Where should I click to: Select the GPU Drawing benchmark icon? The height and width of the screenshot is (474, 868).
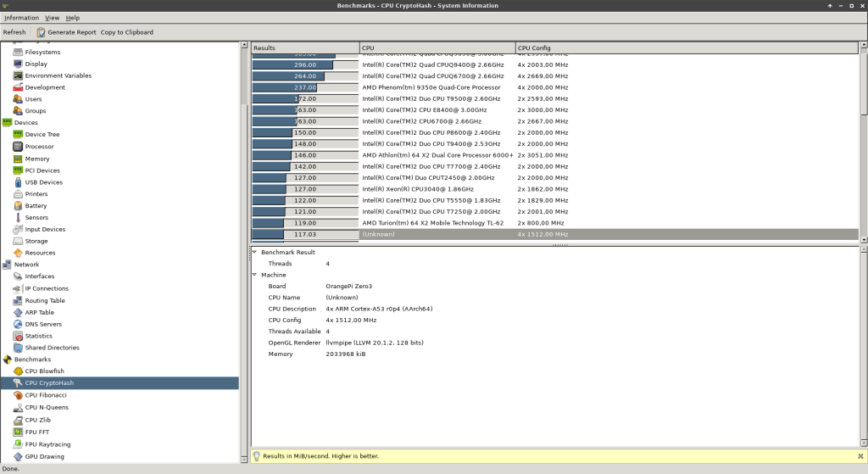(x=19, y=456)
